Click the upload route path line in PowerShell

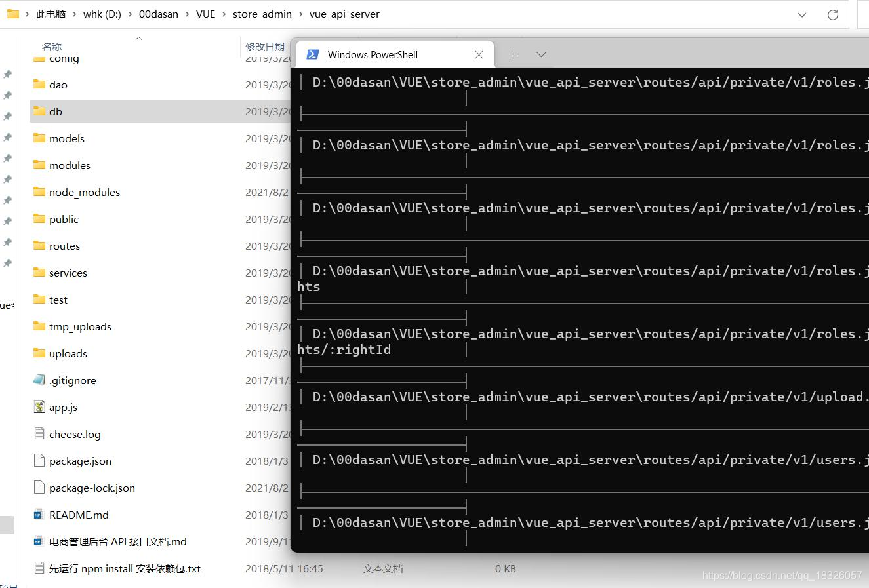(x=591, y=397)
